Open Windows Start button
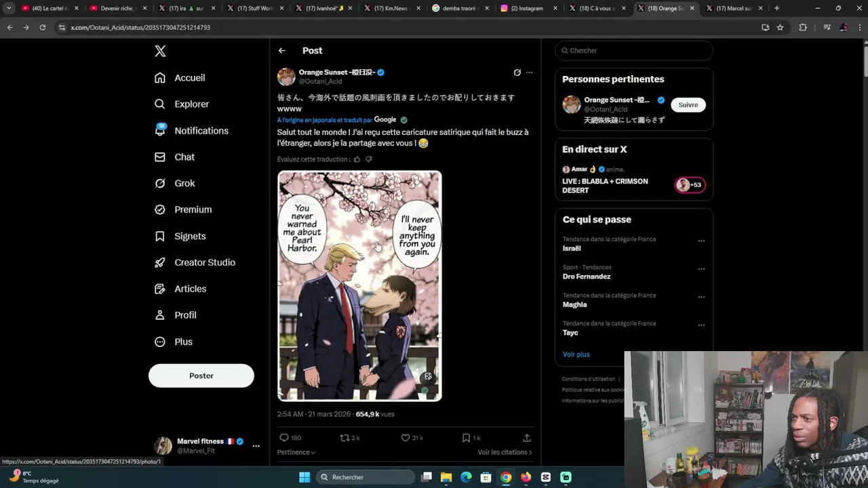Image resolution: width=868 pixels, height=488 pixels. click(304, 477)
